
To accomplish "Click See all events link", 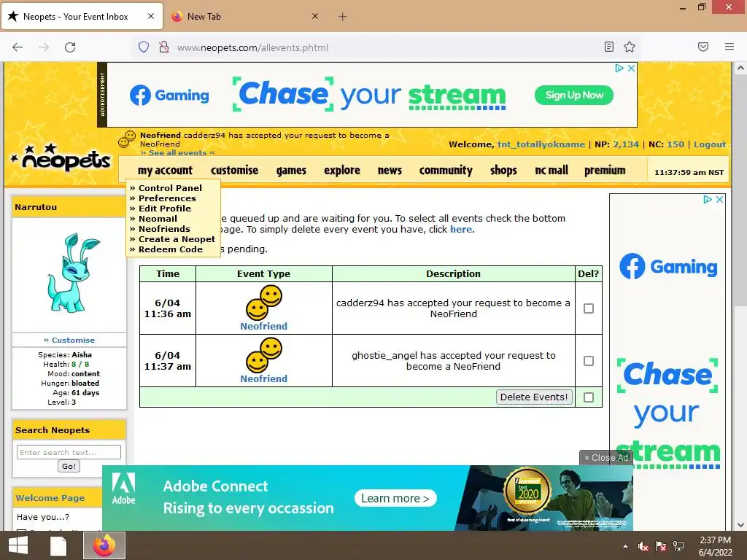I will coord(178,153).
